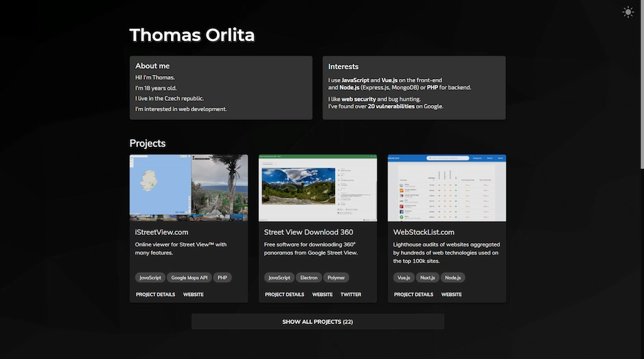Open the iStreetView.com project thumbnail
This screenshot has height=359, width=644.
pyautogui.click(x=189, y=187)
